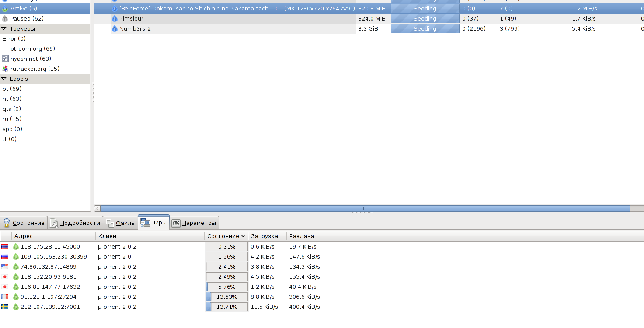Select Error (0) tracker filter

click(x=14, y=38)
